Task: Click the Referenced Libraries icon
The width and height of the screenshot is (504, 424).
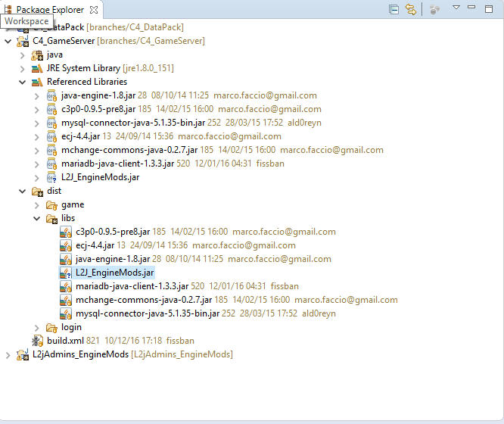Action: [37, 82]
